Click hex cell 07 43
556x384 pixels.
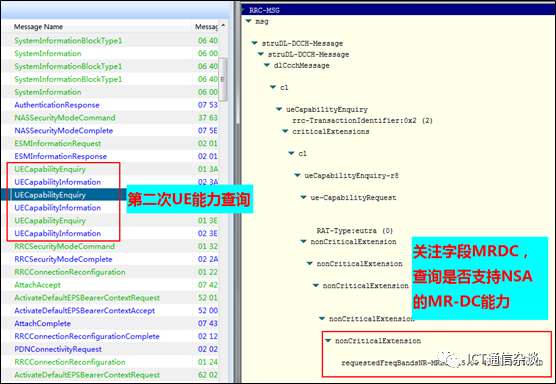point(208,323)
